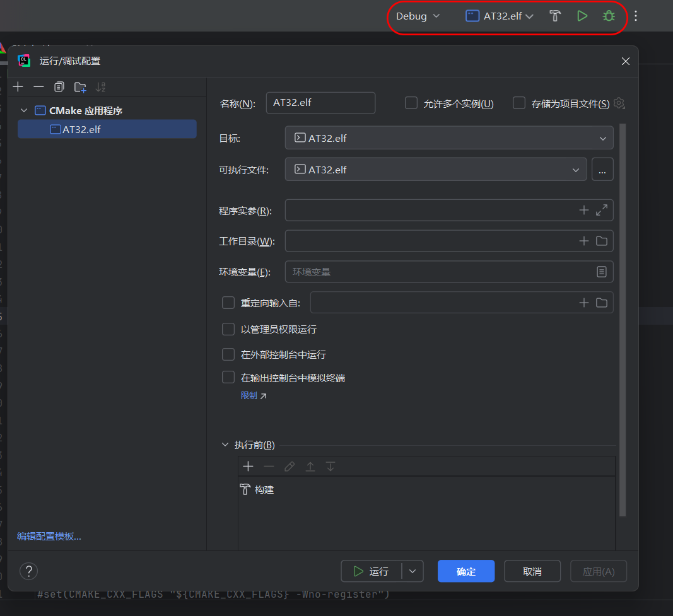Toggle 存储为项目文件 checkbox
This screenshot has width=673, height=616.
click(x=519, y=103)
